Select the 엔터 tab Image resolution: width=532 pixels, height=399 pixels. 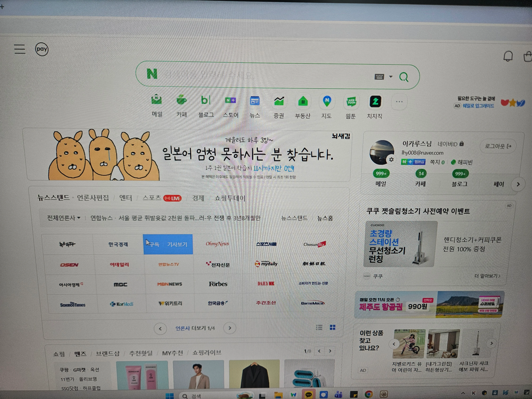[x=126, y=198]
